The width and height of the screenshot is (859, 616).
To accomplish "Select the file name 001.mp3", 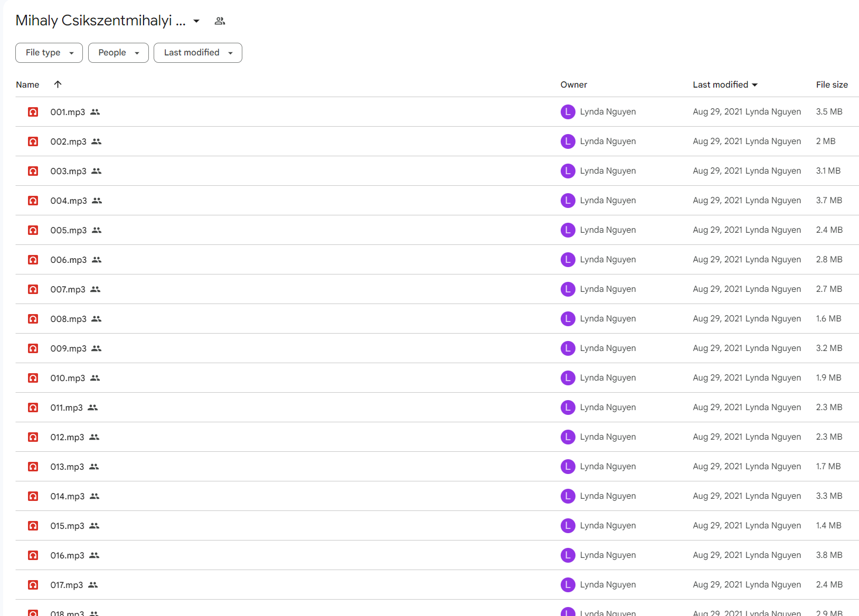I will pos(68,112).
